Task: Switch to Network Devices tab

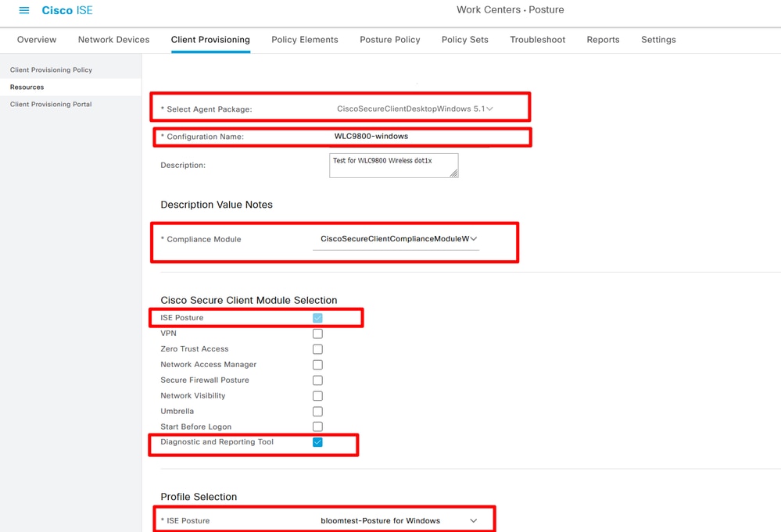Action: [x=113, y=40]
